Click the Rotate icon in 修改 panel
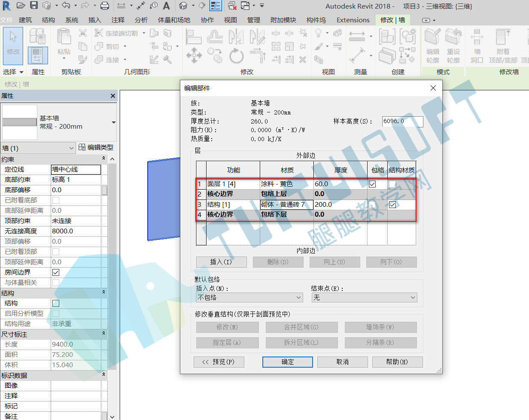This screenshot has height=420, width=529. coord(236,56)
